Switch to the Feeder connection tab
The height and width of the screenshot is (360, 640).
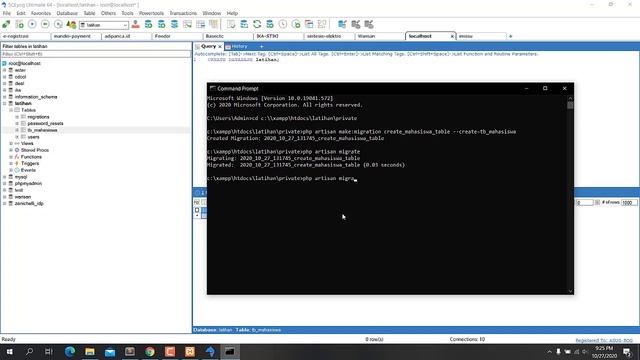click(177, 36)
